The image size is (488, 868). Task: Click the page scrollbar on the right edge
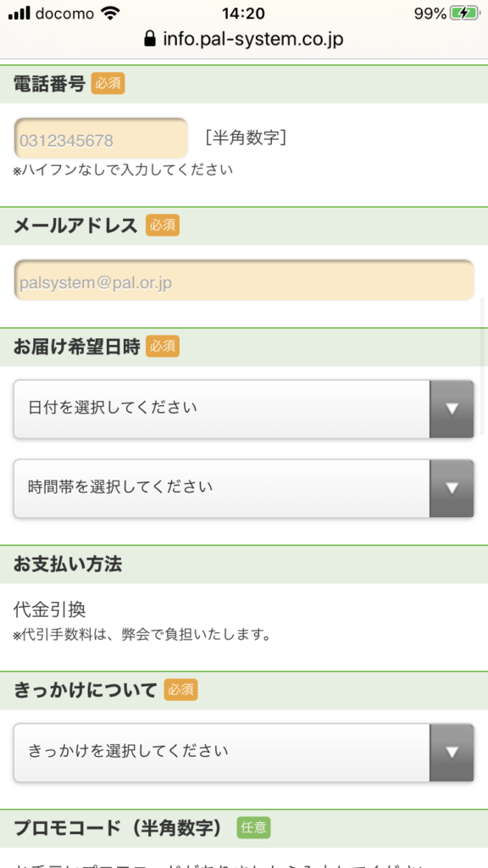(x=481, y=365)
